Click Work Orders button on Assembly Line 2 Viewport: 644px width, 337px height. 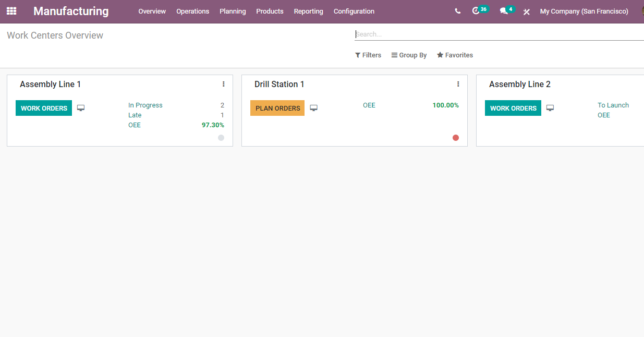[x=513, y=108]
